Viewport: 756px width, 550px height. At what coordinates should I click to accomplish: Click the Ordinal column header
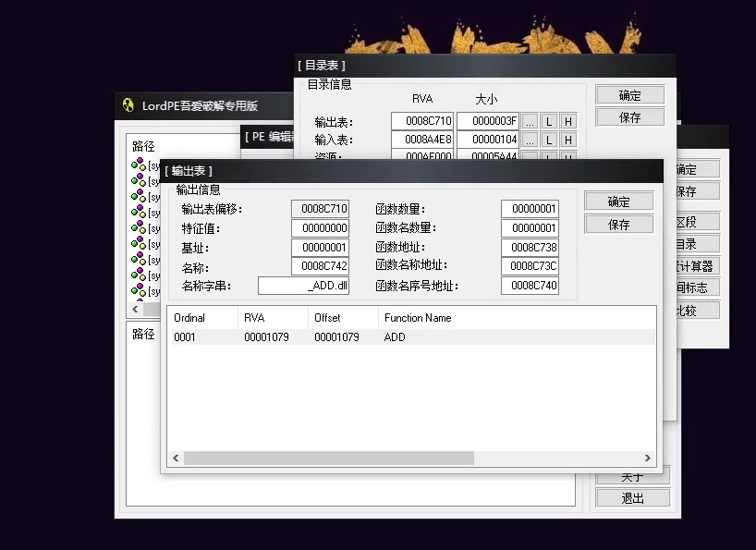click(x=202, y=318)
